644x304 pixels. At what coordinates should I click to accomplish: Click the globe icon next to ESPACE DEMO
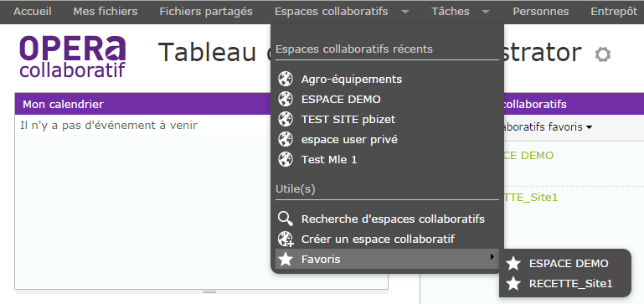[x=286, y=99]
